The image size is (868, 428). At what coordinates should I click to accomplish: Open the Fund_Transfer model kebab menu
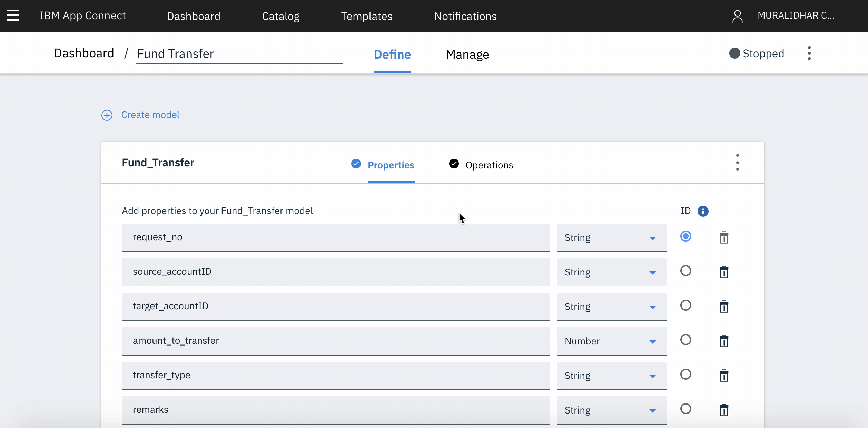point(737,162)
